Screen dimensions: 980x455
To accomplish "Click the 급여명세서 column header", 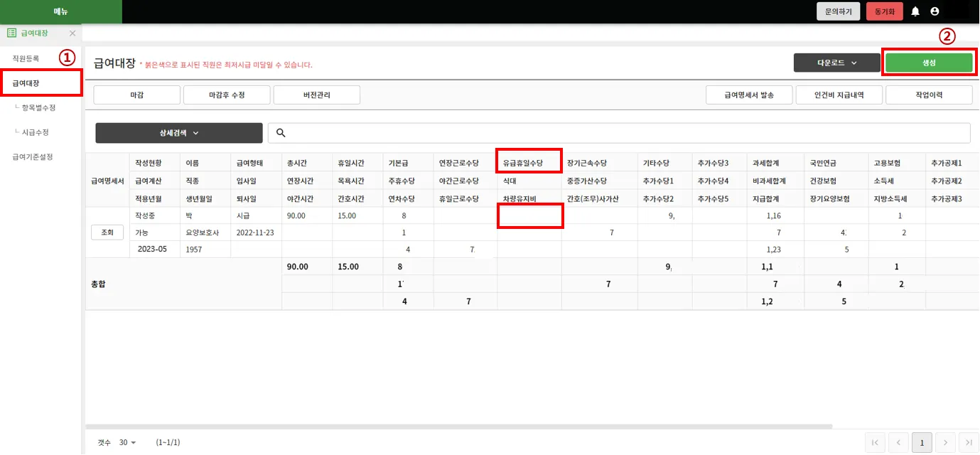I will (x=108, y=181).
